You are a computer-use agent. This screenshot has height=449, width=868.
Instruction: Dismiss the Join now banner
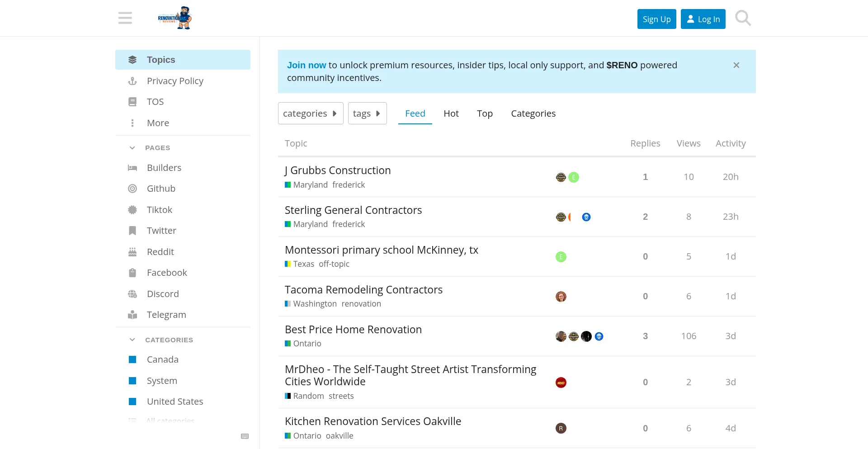736,65
